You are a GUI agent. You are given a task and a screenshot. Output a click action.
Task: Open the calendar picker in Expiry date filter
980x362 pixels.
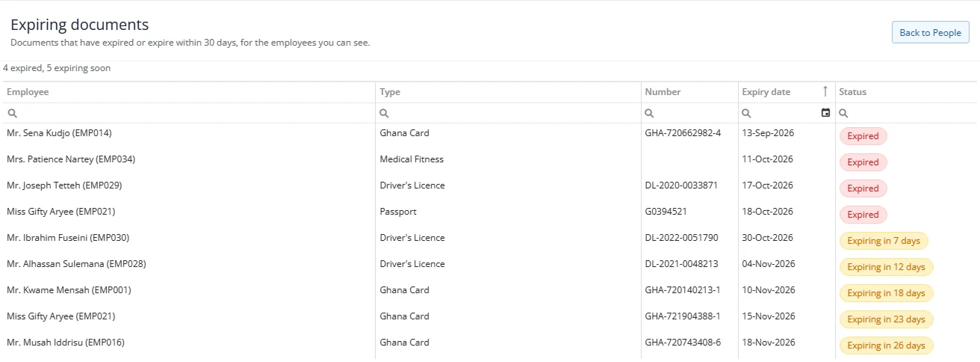[825, 113]
